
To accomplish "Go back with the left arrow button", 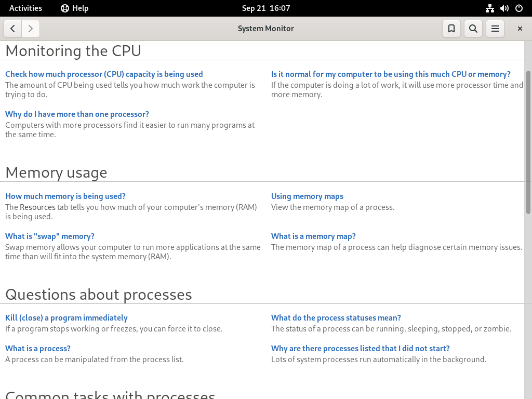I will (x=12, y=29).
